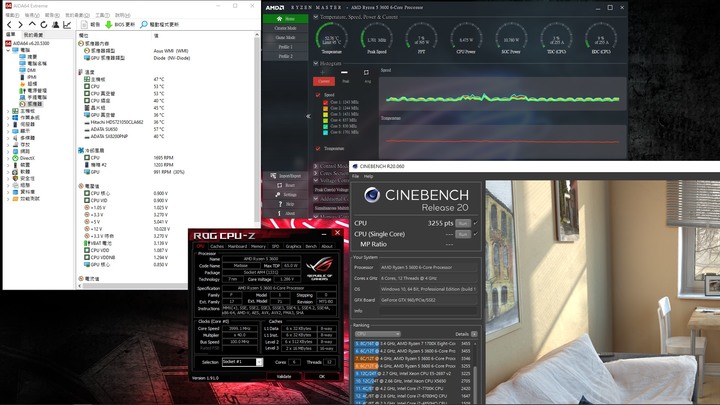Screen dimensions: 720x405
Task: Toggle Core 6 speed checkbox
Action: click(326, 132)
